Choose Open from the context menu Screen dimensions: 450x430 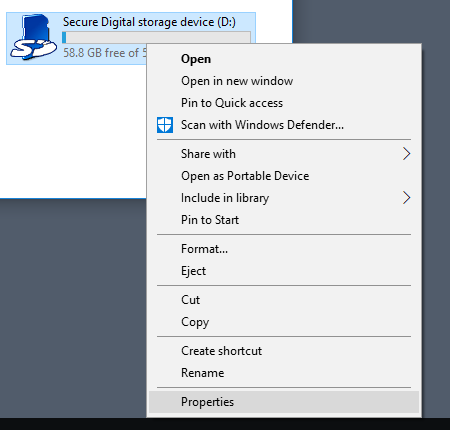[x=284, y=59]
